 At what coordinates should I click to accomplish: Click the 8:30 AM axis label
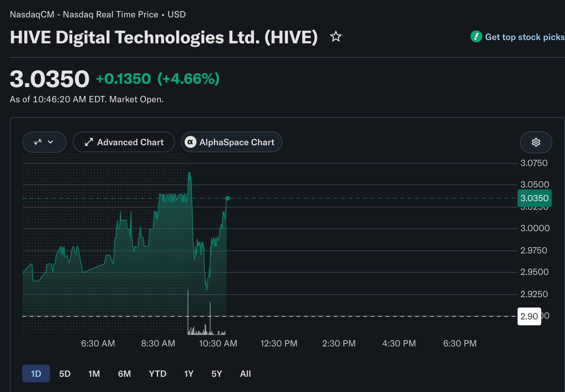click(x=158, y=343)
